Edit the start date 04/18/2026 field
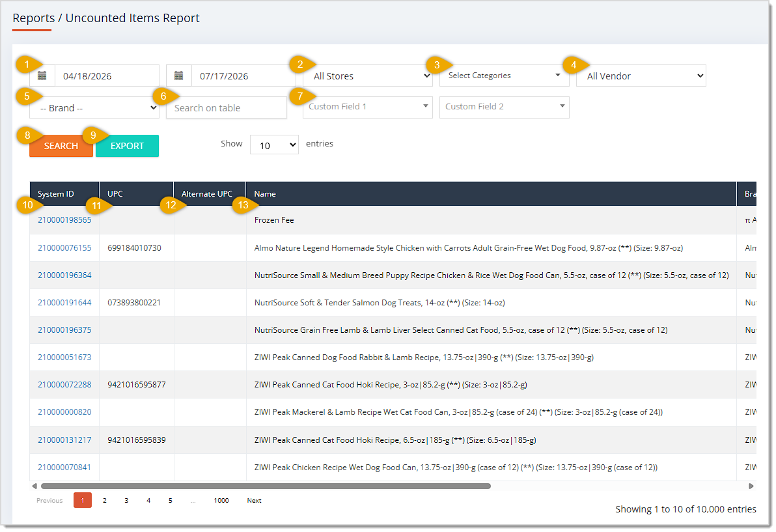This screenshot has width=776, height=532. click(x=107, y=76)
